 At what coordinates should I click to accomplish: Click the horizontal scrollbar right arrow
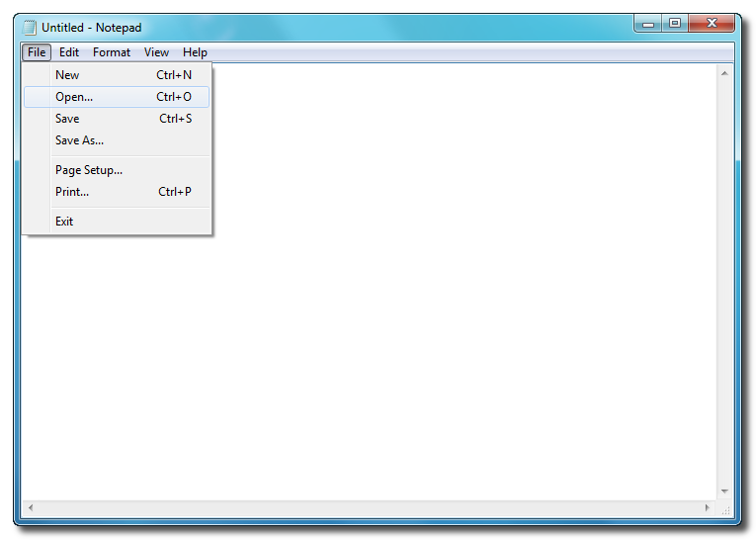(x=708, y=507)
